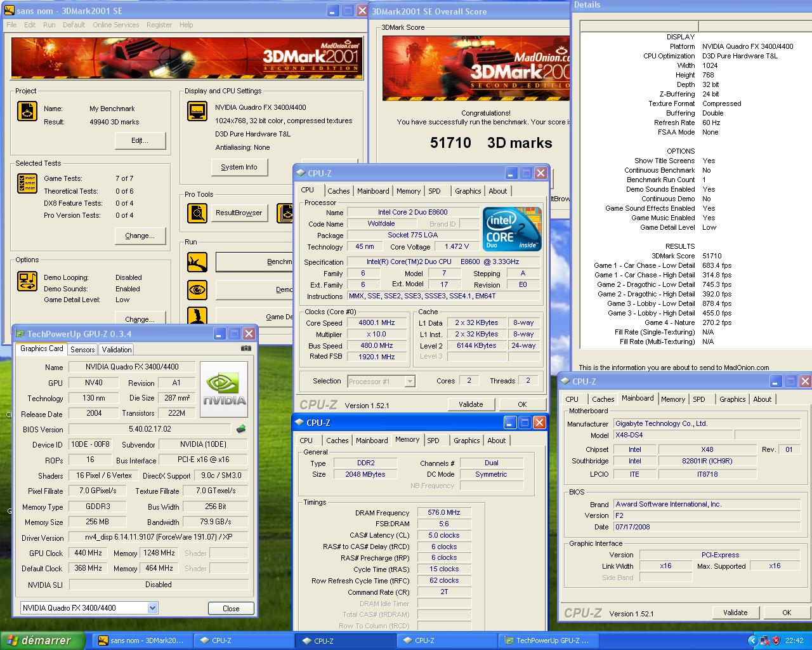Click the partly hidden stacked-pages icon in Pro Tools
812x650 pixels.
[286, 213]
